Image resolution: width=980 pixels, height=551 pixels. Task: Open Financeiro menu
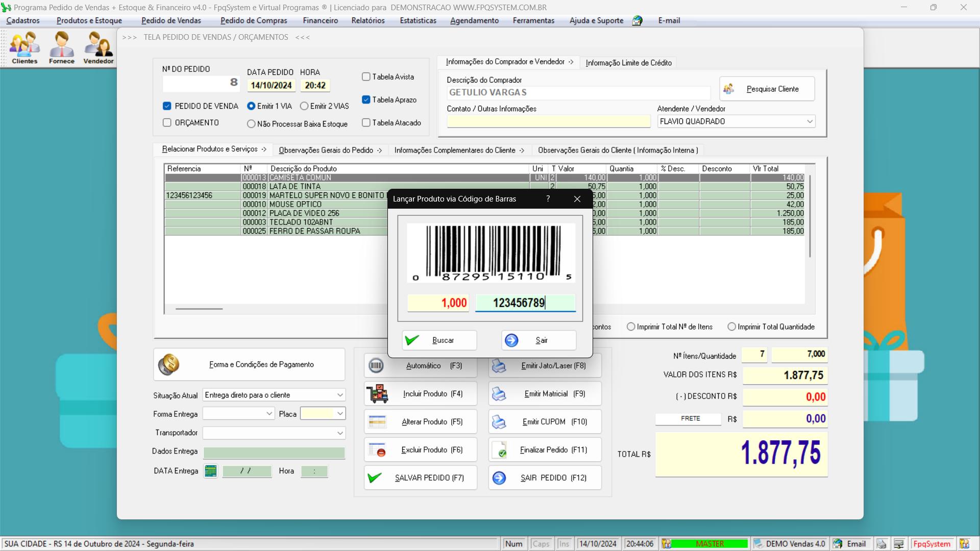320,20
